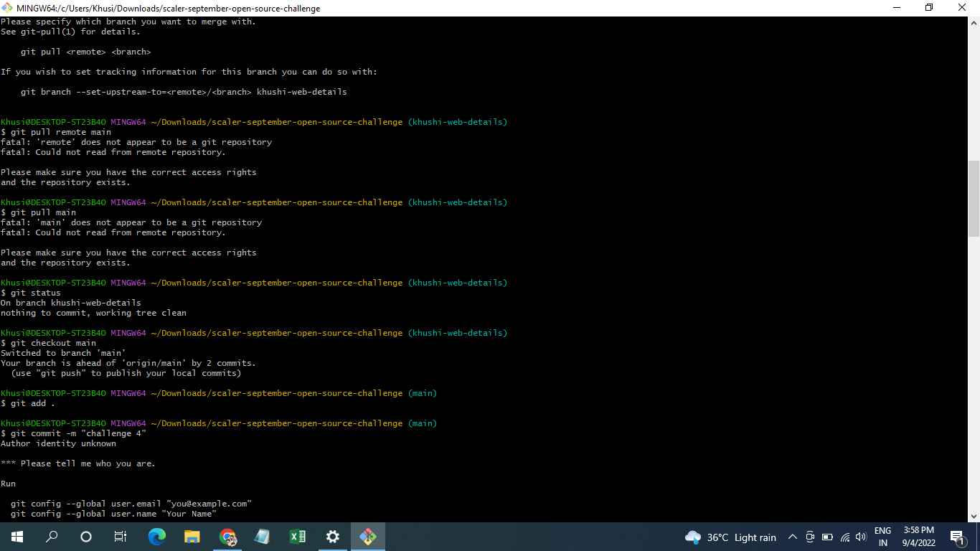
Task: Open Windows Settings
Action: (332, 537)
